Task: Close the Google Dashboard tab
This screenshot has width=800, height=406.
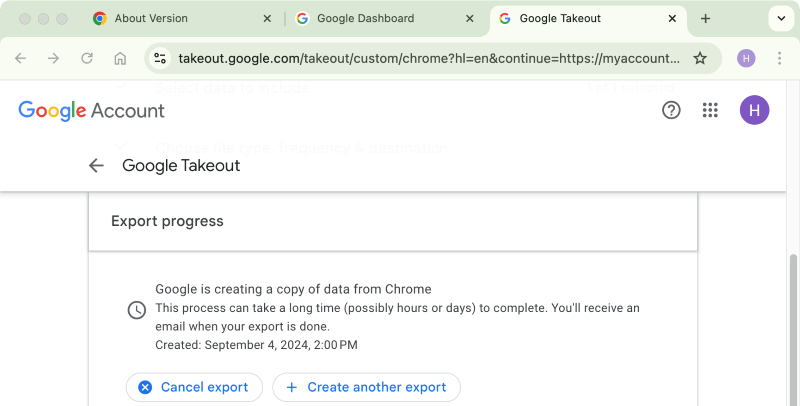Action: click(x=469, y=18)
